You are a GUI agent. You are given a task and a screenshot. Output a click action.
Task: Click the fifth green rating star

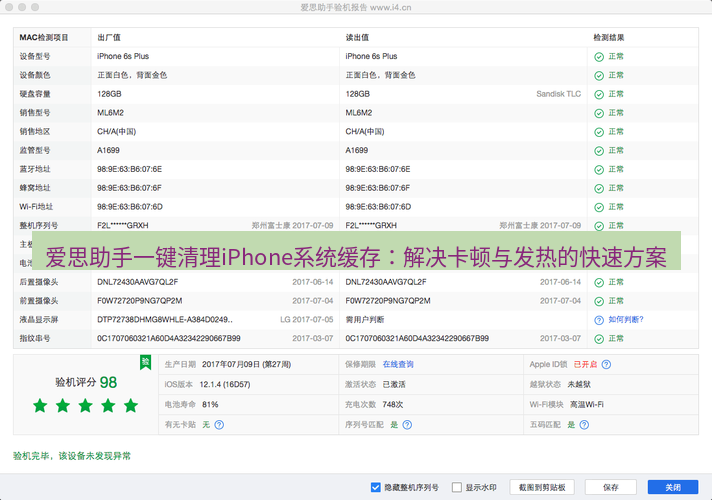click(x=131, y=405)
